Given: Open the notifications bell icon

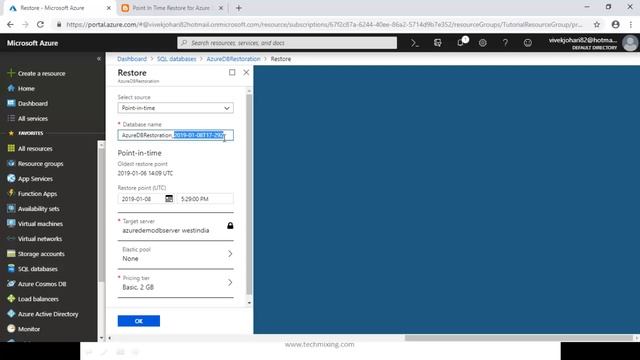Looking at the screenshot, I should [461, 43].
